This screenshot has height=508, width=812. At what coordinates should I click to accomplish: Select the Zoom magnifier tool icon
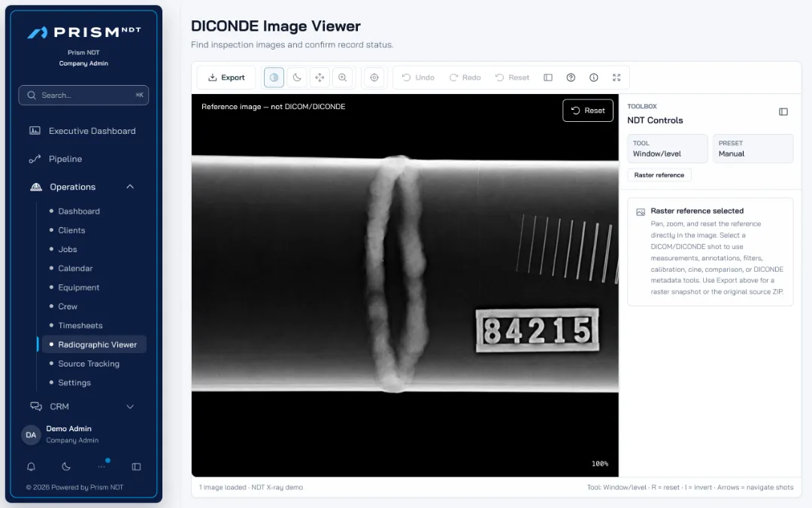(x=342, y=78)
